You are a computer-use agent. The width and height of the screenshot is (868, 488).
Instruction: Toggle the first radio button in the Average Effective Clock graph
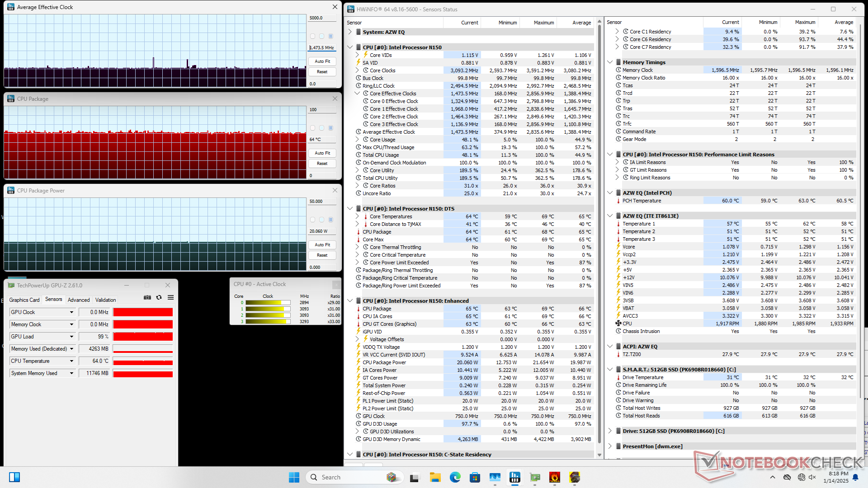pyautogui.click(x=312, y=36)
